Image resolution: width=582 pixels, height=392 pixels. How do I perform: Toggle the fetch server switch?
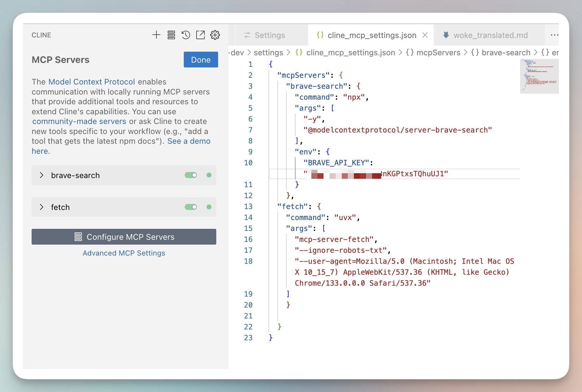191,207
